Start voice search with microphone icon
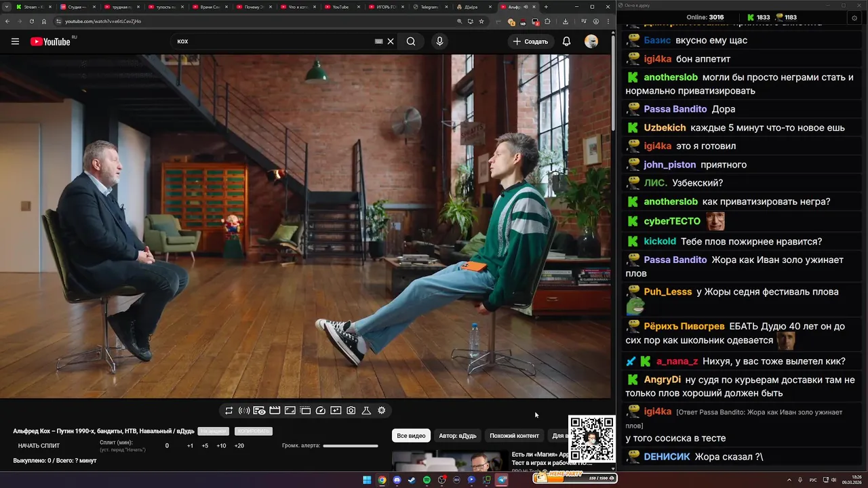 point(439,41)
